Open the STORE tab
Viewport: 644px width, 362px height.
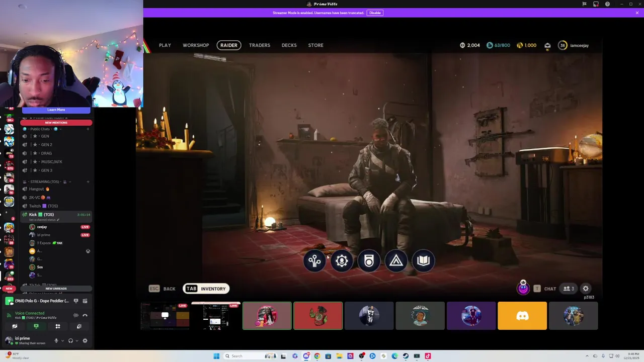(x=315, y=45)
